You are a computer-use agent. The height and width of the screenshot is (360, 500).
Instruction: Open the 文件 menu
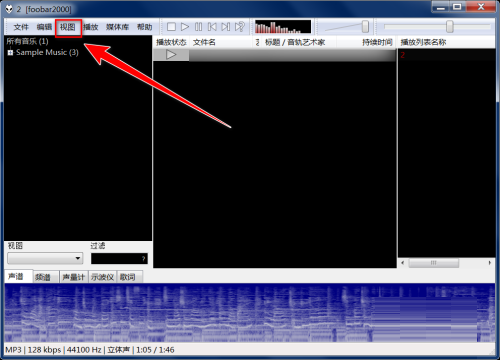tap(21, 27)
